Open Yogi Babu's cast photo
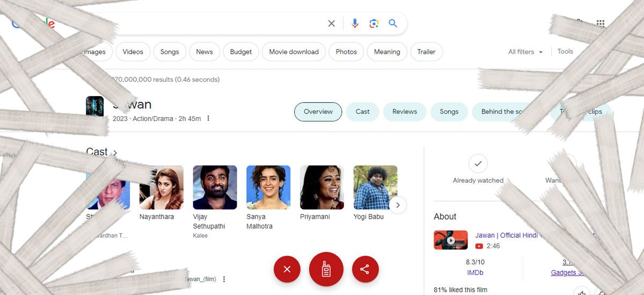The height and width of the screenshot is (295, 644). [x=376, y=187]
